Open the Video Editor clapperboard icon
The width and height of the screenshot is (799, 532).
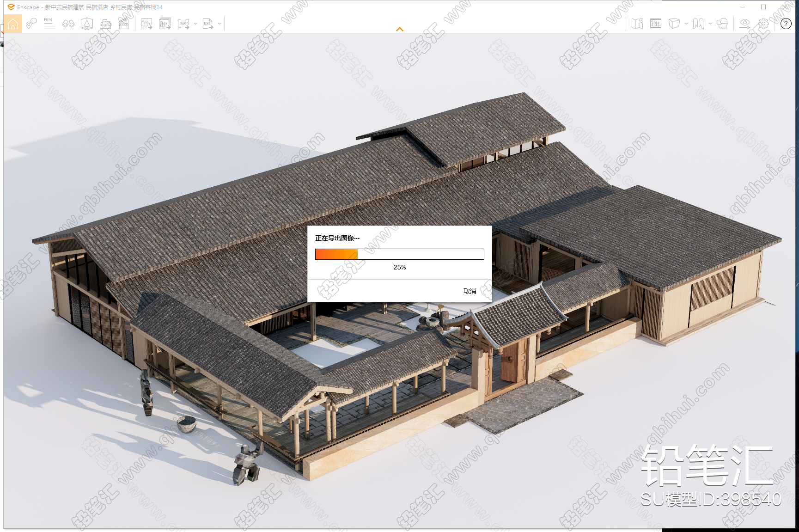[x=124, y=24]
